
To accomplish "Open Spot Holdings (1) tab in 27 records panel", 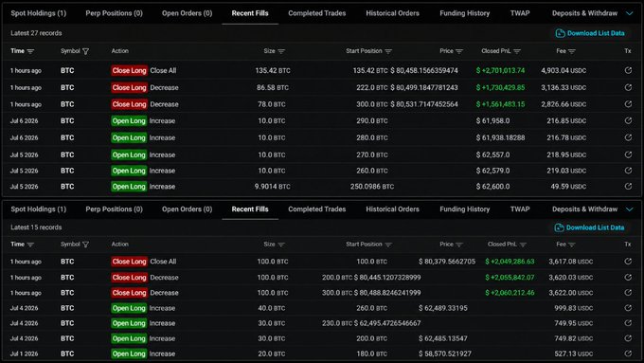I will 39,13.
